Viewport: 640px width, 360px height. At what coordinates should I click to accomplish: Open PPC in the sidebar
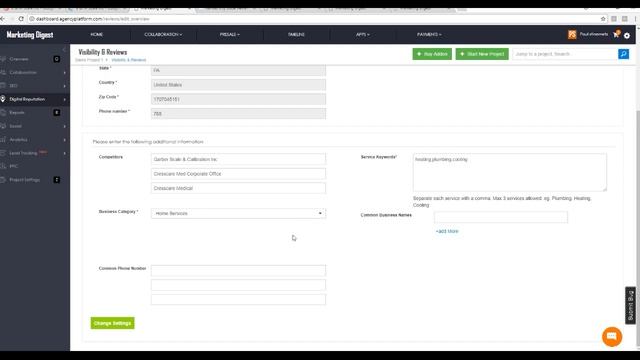[x=13, y=166]
